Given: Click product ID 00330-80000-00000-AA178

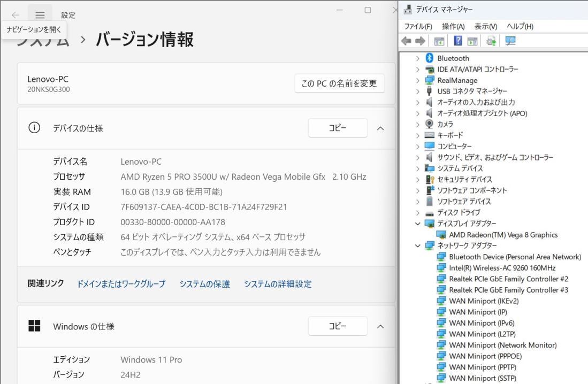Looking at the screenshot, I should [173, 222].
